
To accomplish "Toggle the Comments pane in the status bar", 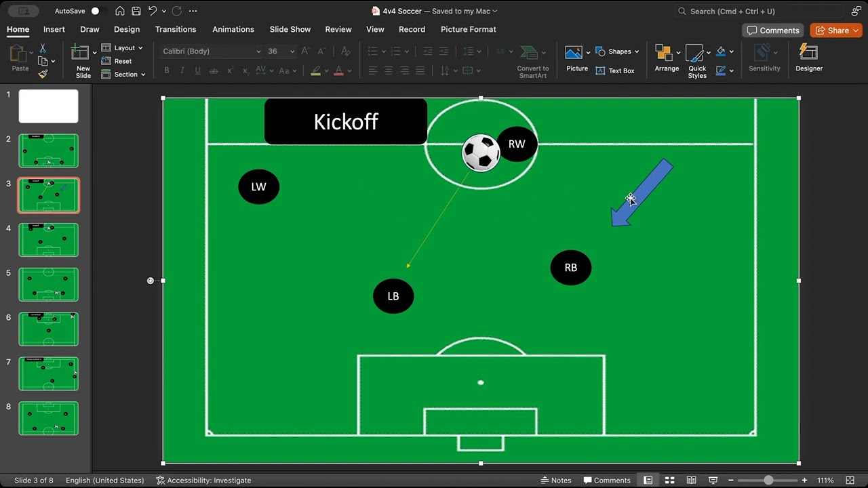I will [x=607, y=481].
